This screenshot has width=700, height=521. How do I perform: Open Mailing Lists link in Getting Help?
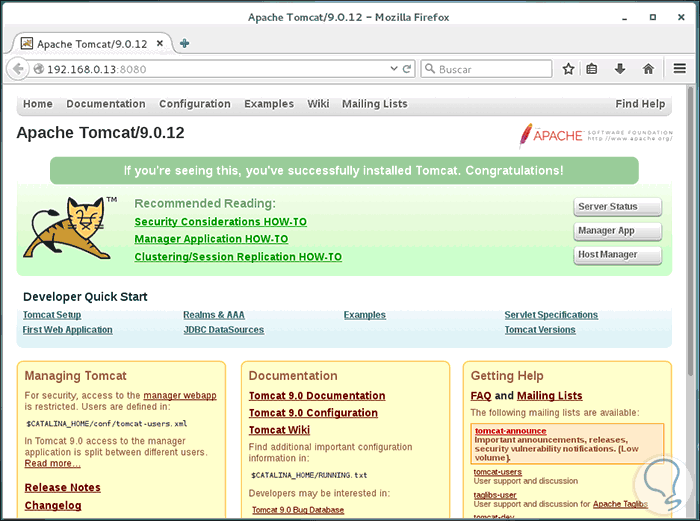click(x=550, y=396)
